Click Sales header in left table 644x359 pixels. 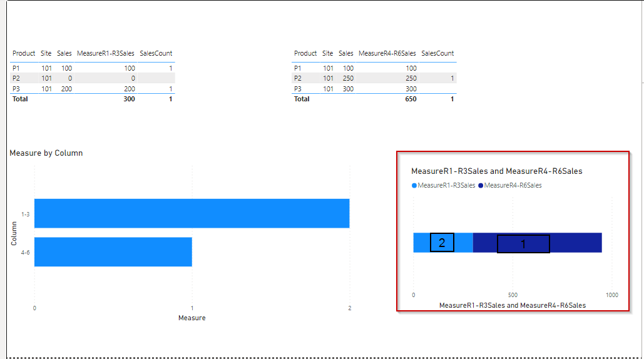[64, 53]
